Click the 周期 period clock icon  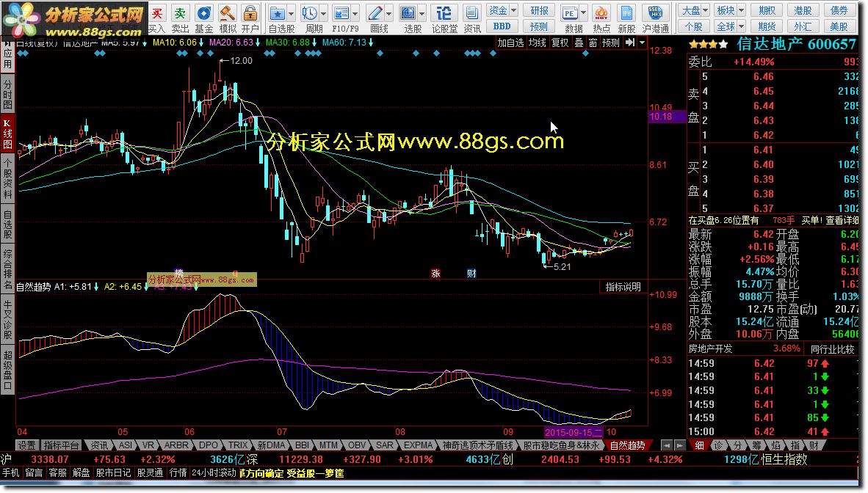pos(310,13)
